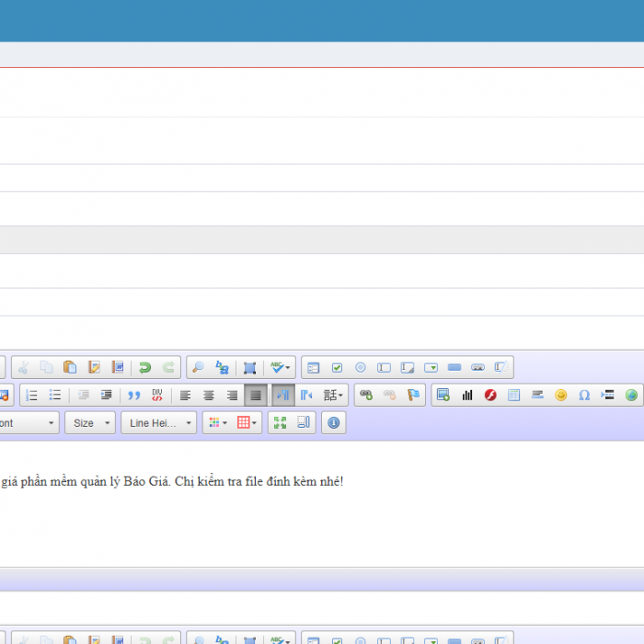Toggle left-to-right text direction
Image resolution: width=644 pixels, height=644 pixels.
[282, 396]
